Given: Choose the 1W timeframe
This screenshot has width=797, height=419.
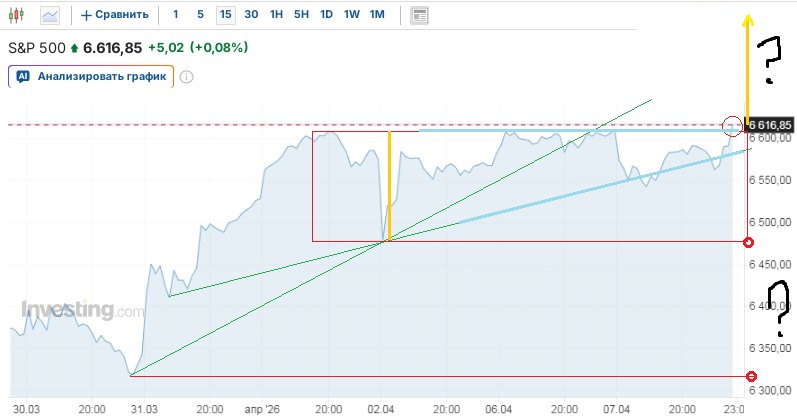Looking at the screenshot, I should point(351,15).
